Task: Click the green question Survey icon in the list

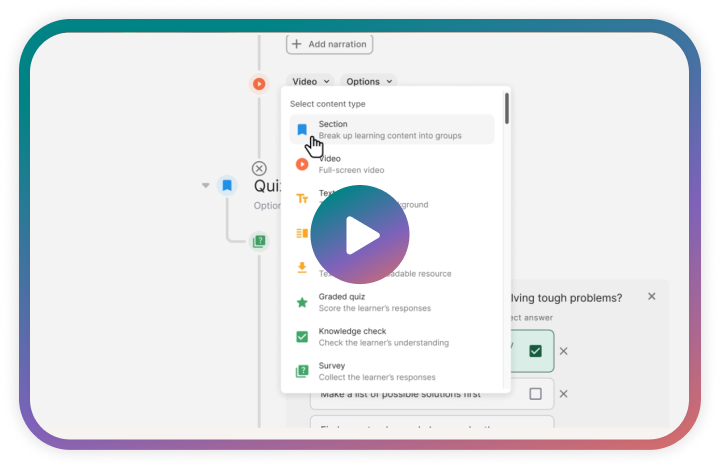Action: [x=302, y=371]
